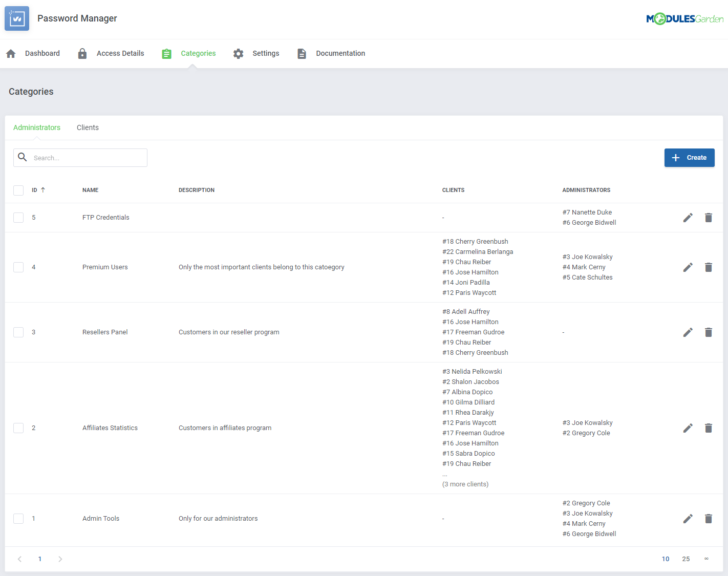
Task: Click '#22 Carmelina Berlanga' client entry
Action: tap(478, 252)
